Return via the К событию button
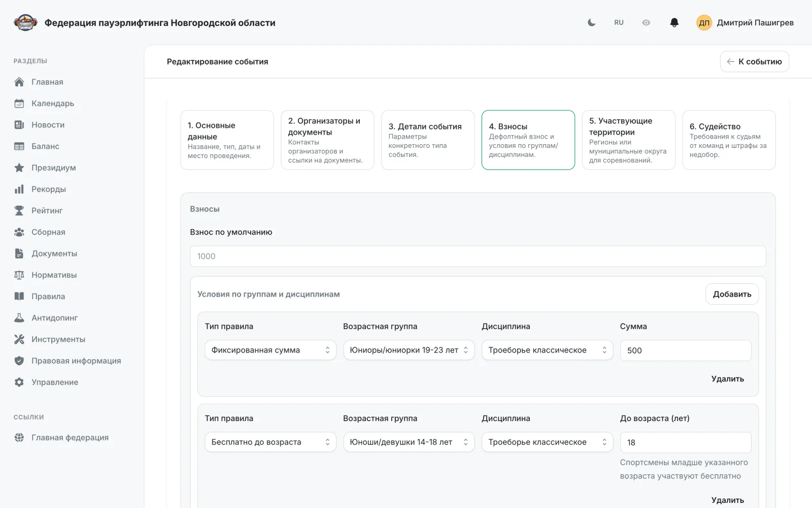 (x=754, y=61)
